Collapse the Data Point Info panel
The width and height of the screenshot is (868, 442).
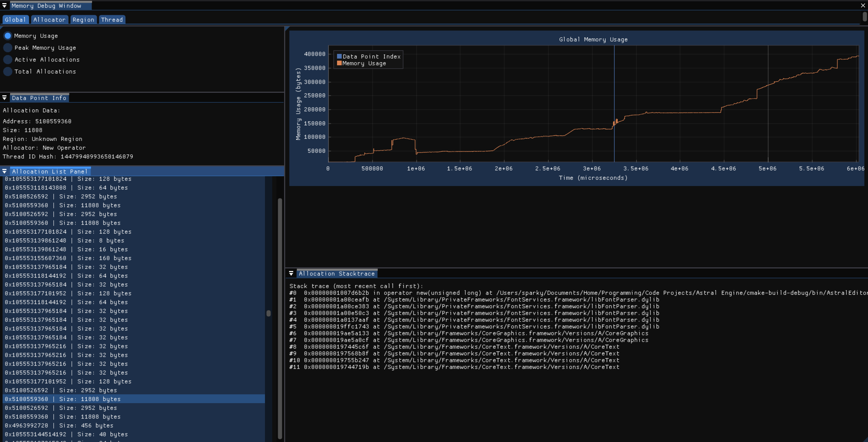[x=5, y=98]
